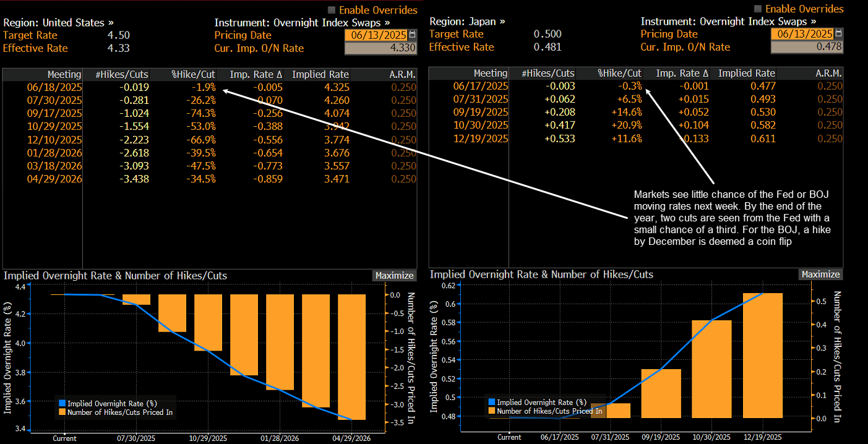Open the calendar icon beside Japan Pricing Date
This screenshot has width=868, height=444.
(838, 34)
